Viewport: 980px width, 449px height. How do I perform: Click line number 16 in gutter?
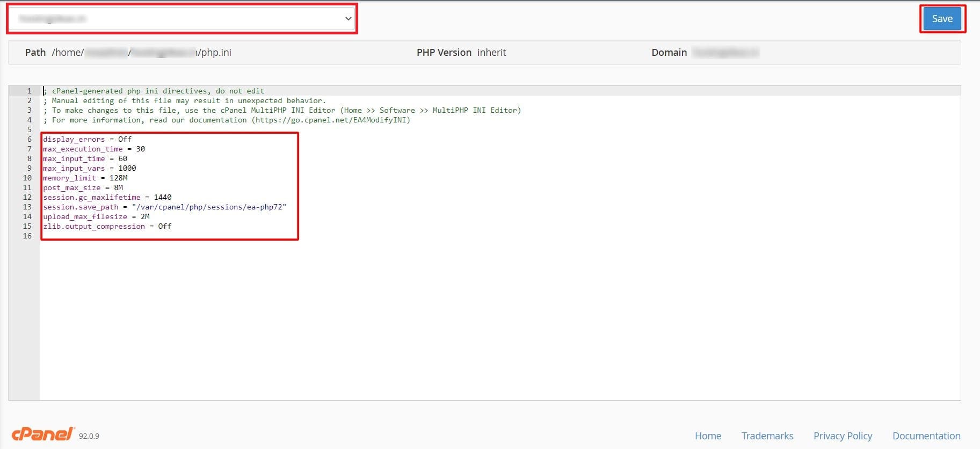pos(27,236)
